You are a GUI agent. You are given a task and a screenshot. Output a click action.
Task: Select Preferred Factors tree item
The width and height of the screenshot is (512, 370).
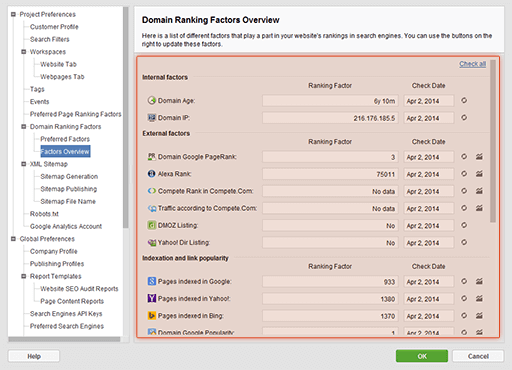[x=65, y=139]
